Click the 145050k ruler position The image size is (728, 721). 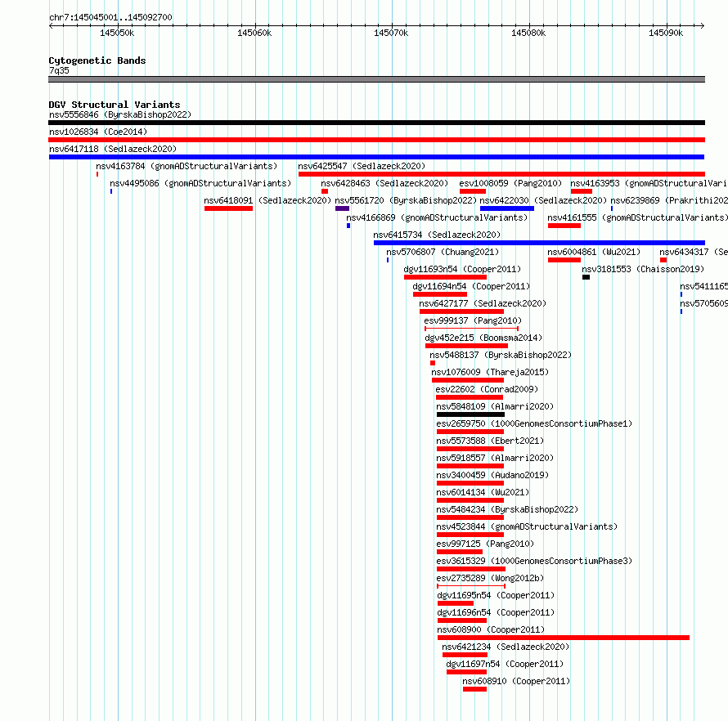(117, 33)
